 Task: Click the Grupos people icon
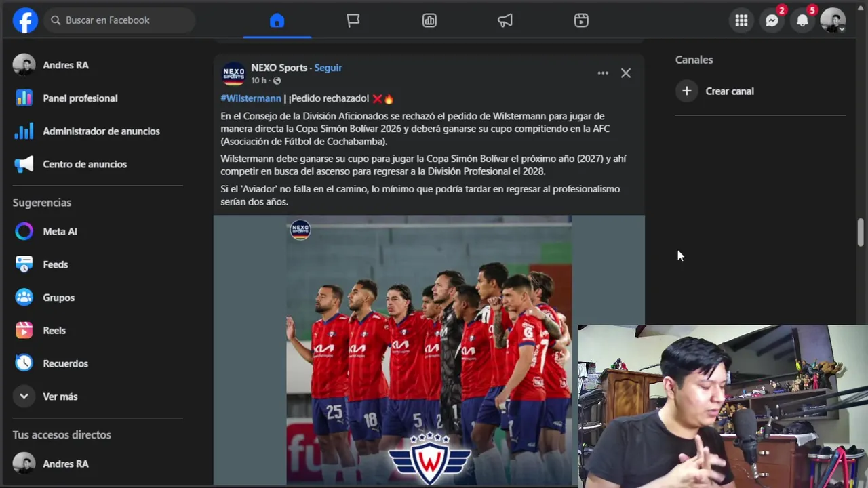click(x=24, y=298)
